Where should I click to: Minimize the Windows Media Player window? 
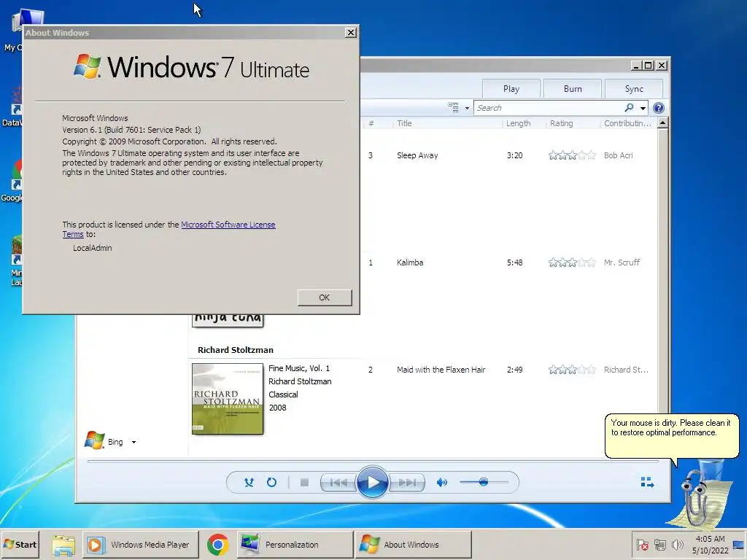(636, 65)
